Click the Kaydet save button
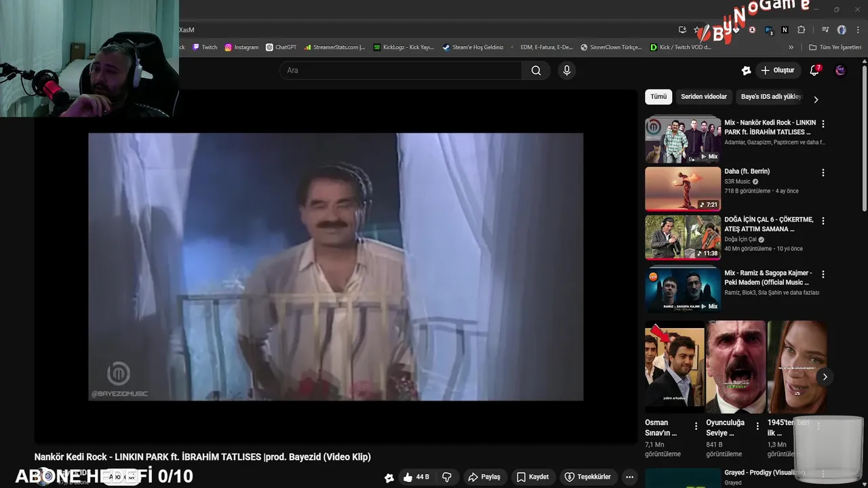Screen dimensions: 868x488 [x=533, y=477]
